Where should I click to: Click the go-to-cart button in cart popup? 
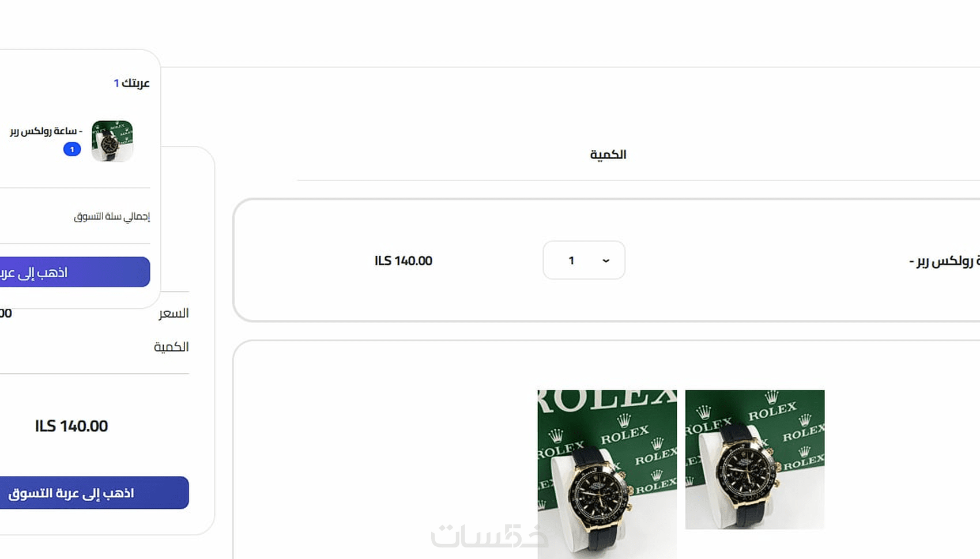75,272
